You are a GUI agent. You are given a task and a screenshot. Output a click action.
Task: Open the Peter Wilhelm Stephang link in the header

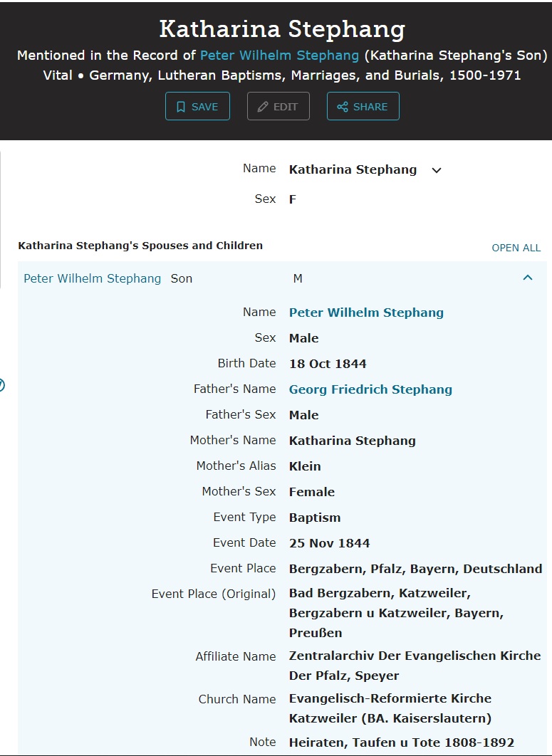tap(279, 55)
